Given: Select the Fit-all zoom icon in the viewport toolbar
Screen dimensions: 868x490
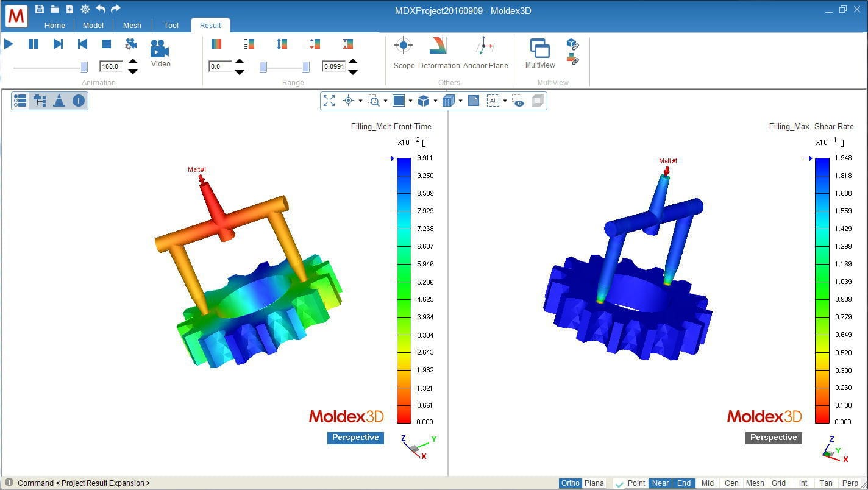Looking at the screenshot, I should point(329,101).
